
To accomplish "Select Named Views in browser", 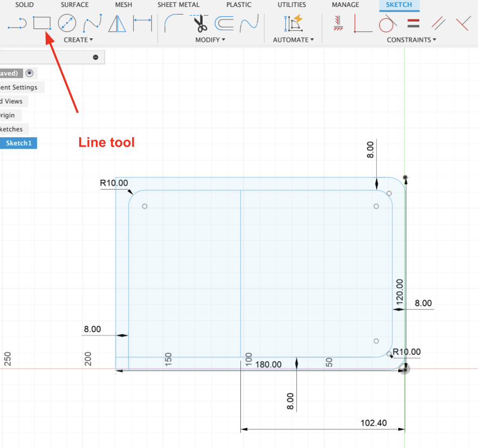I will [x=11, y=101].
